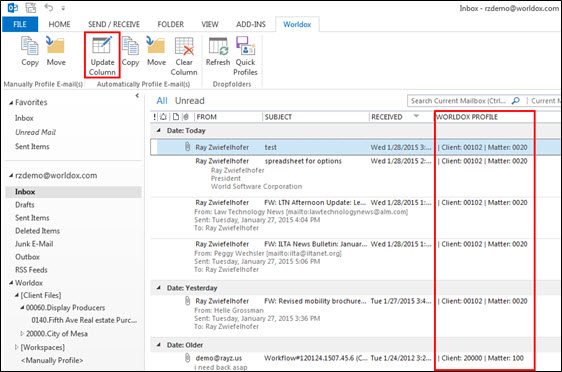The image size is (562, 372).
Task: Select the Workflow#120124.1507.45.6 email
Action: coord(355,362)
